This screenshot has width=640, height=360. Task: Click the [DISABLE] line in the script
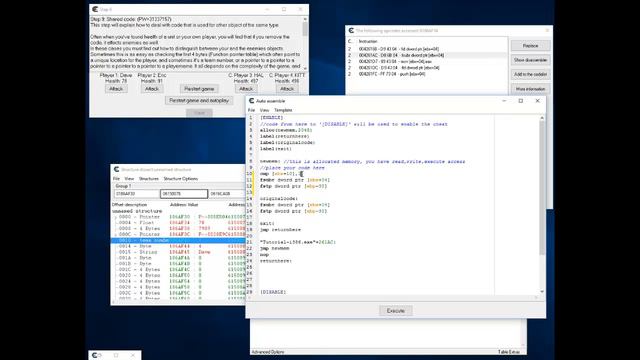pos(273,292)
